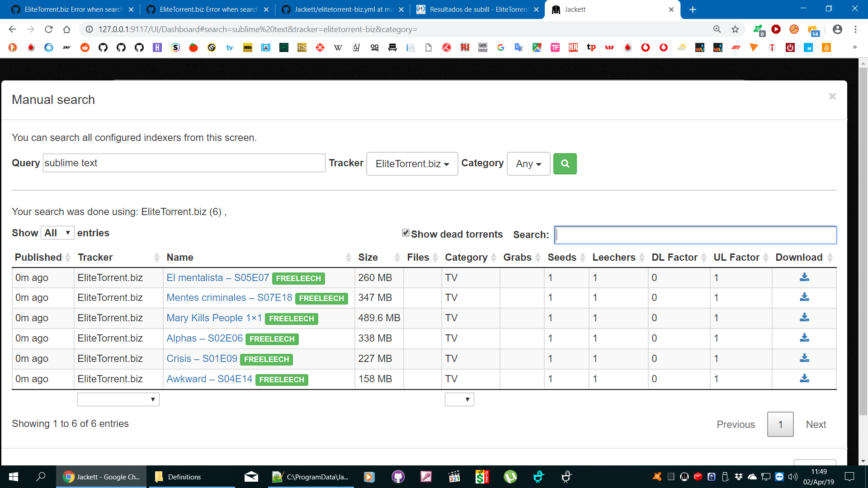The image size is (868, 488).
Task: Open the tracker filter dropdown below table
Action: tap(118, 399)
